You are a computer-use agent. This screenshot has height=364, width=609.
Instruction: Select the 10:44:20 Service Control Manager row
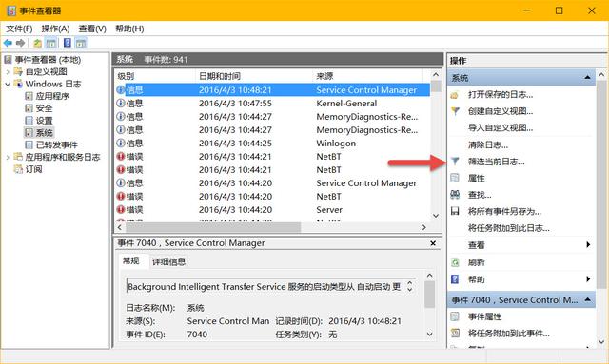coord(273,183)
